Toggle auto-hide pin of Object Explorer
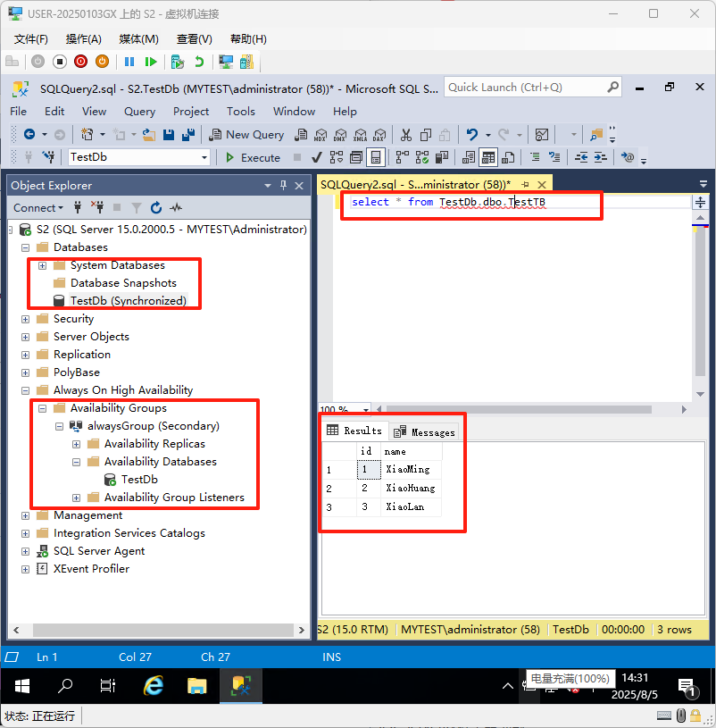Image resolution: width=716 pixels, height=728 pixels. tap(284, 185)
